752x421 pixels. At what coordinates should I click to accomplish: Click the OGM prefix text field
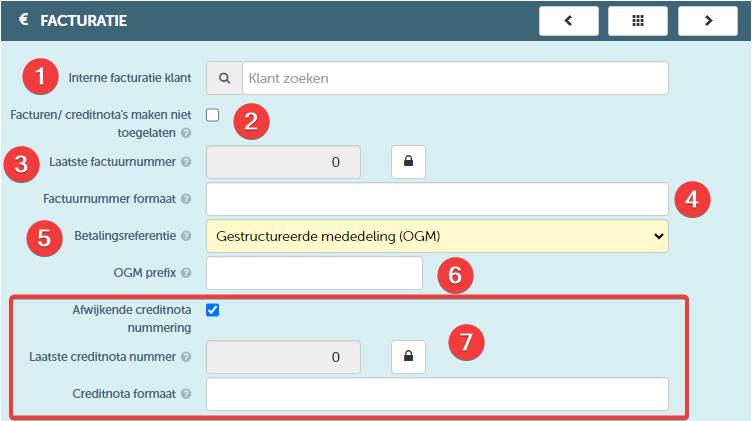315,273
